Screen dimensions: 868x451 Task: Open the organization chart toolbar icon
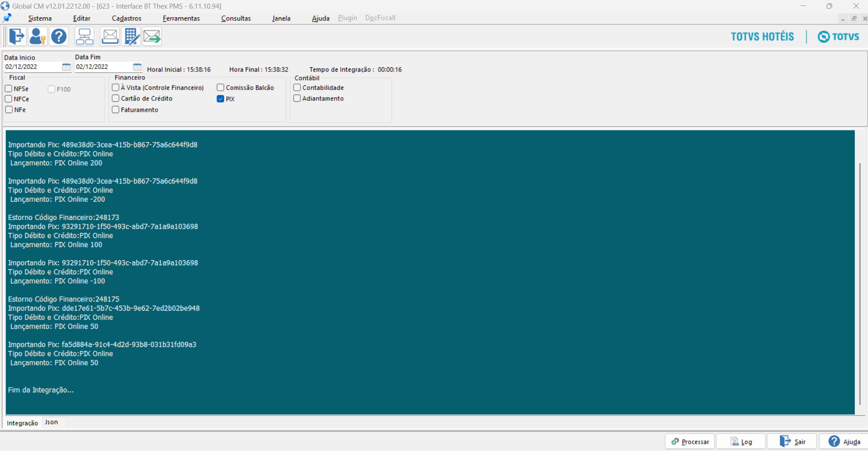[x=84, y=36]
